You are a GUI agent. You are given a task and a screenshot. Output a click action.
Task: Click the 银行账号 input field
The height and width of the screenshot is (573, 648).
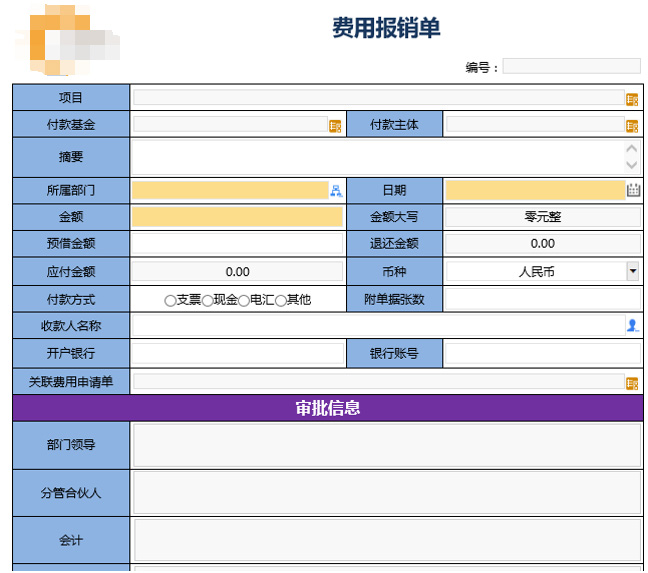[x=543, y=354]
